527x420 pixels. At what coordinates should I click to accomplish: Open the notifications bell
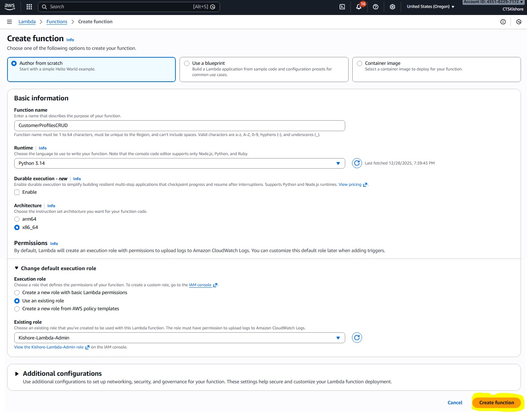point(359,7)
